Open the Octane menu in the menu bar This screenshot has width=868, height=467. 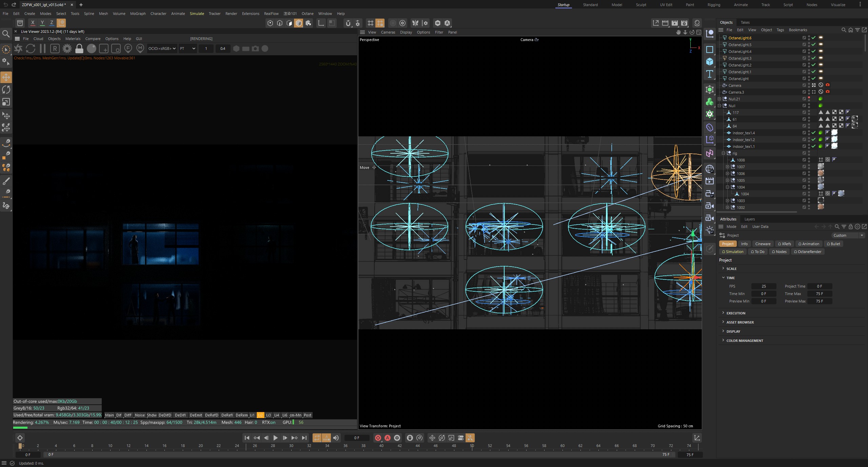pos(307,14)
